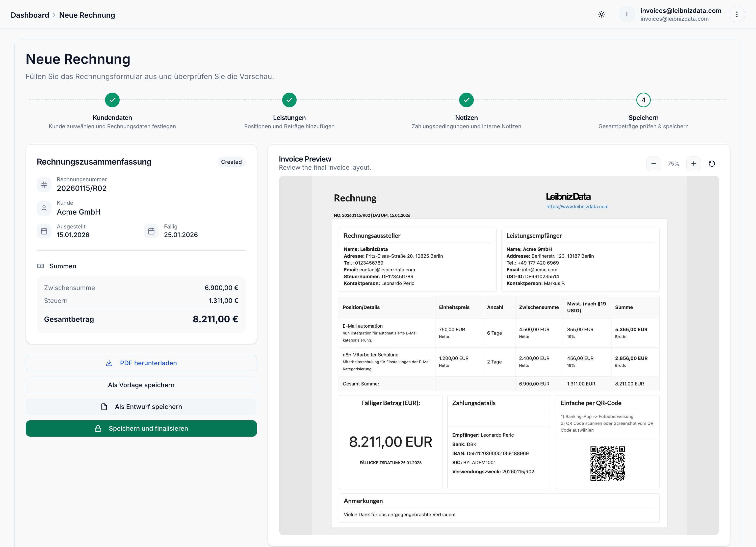The width and height of the screenshot is (756, 547).
Task: Click the PDF herunterladen button
Action: (x=141, y=363)
